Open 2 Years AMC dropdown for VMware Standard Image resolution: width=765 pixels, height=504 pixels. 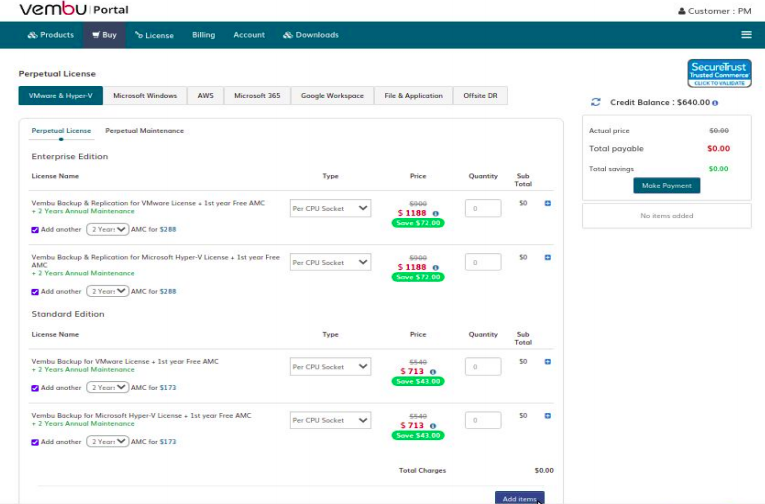(107, 387)
